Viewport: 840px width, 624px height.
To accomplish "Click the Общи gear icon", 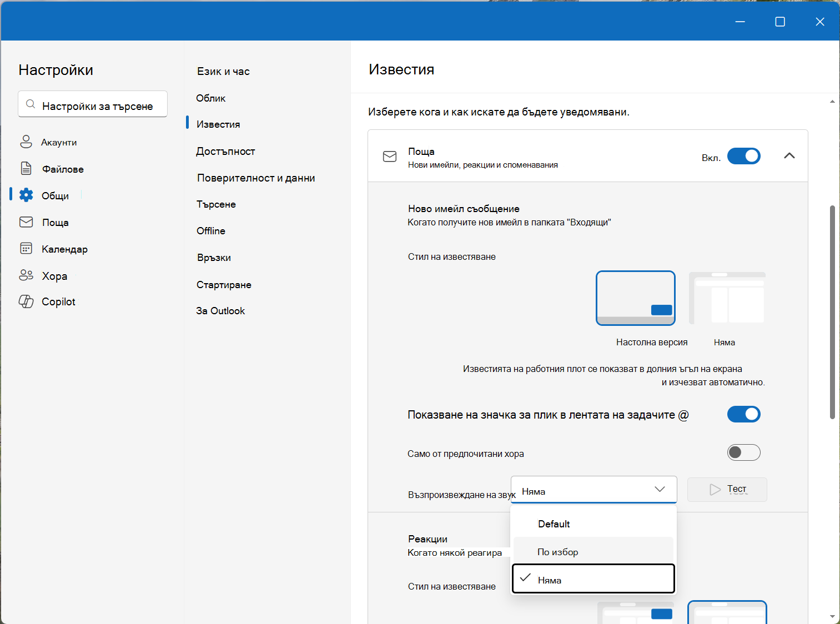I will (x=26, y=195).
